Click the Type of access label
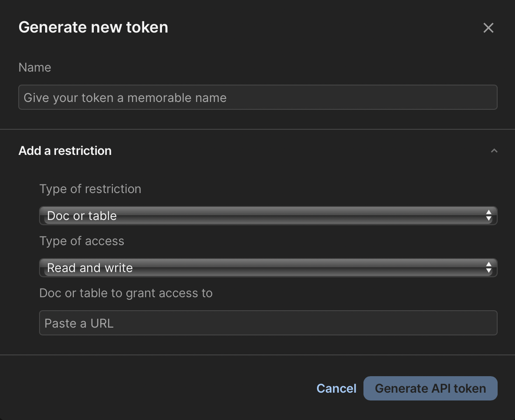This screenshot has height=420, width=515. point(82,241)
